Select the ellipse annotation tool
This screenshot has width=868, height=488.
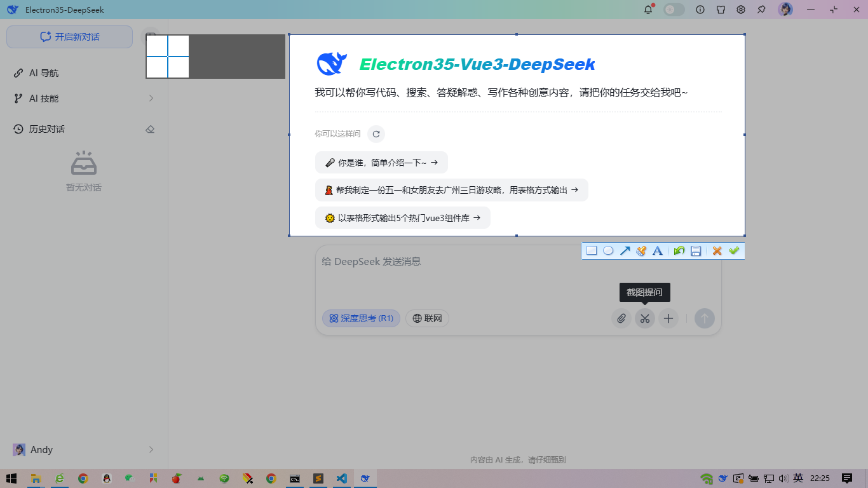pyautogui.click(x=608, y=251)
